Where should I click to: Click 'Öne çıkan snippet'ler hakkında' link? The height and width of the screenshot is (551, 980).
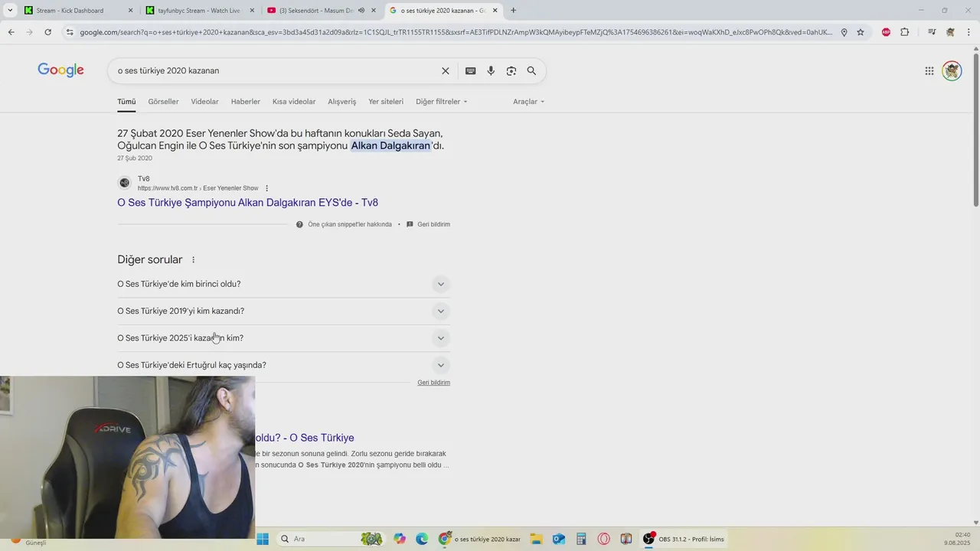coord(350,224)
